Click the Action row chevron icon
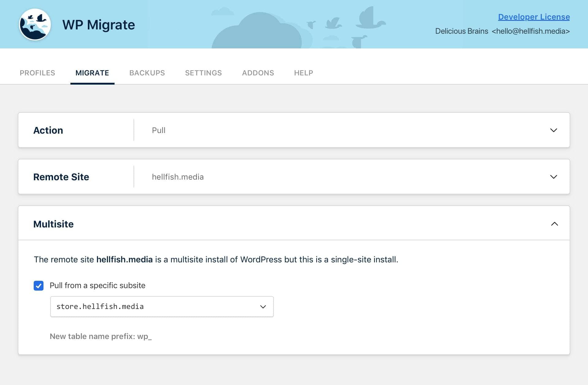The height and width of the screenshot is (385, 588). point(553,130)
